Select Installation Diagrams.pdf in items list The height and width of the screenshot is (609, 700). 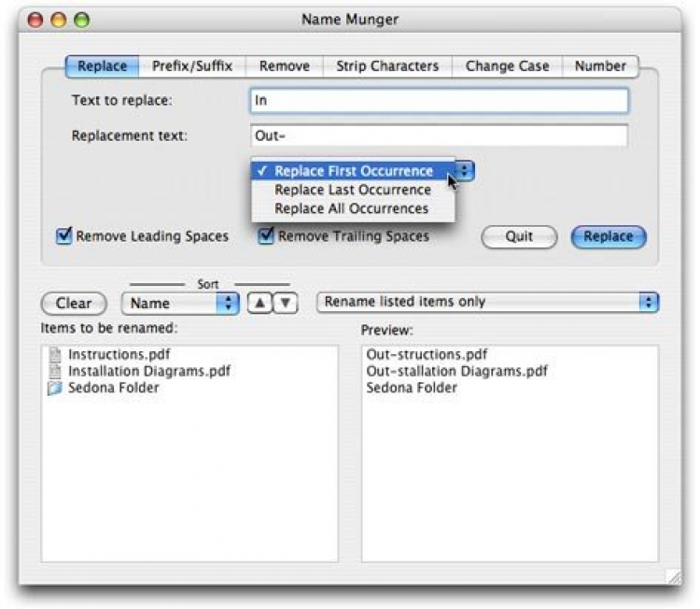click(149, 371)
